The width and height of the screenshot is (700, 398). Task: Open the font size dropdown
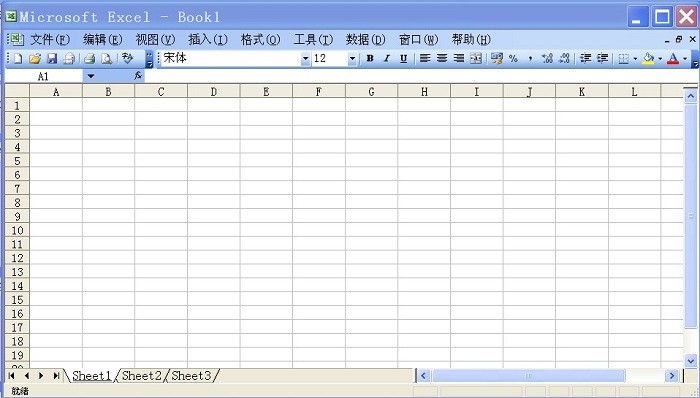pyautogui.click(x=352, y=58)
